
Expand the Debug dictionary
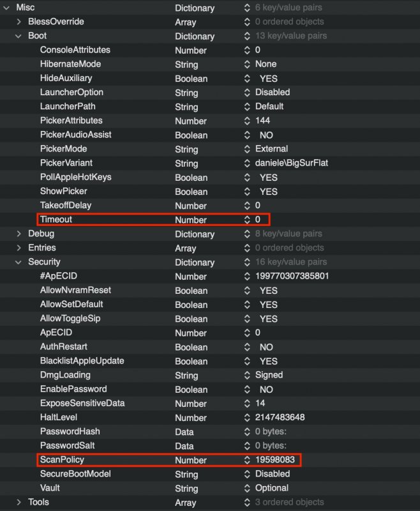19,234
